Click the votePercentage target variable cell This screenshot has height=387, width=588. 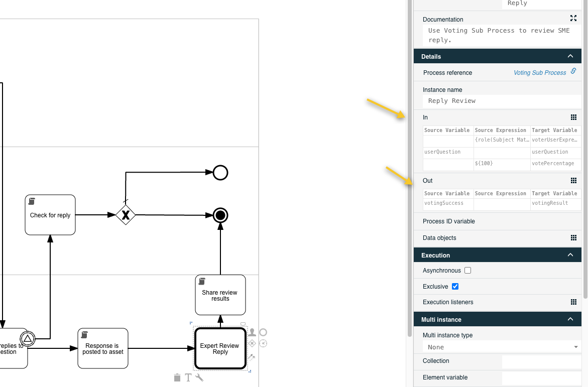click(556, 164)
